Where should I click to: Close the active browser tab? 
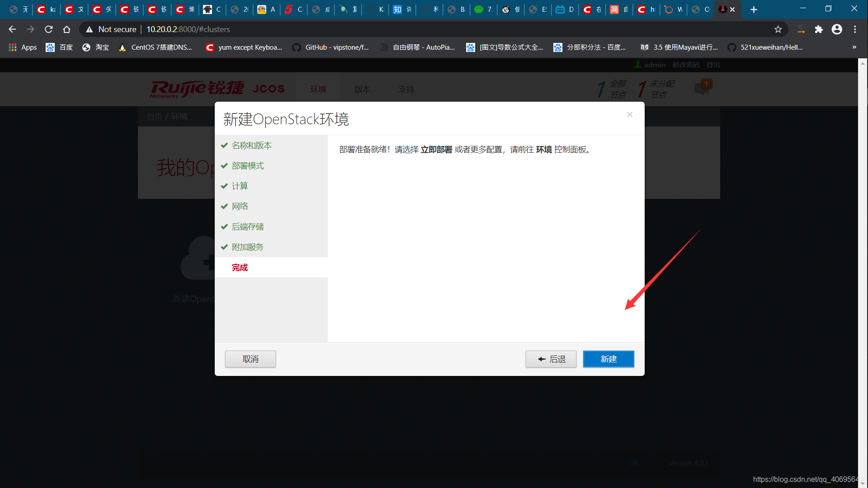pos(732,9)
